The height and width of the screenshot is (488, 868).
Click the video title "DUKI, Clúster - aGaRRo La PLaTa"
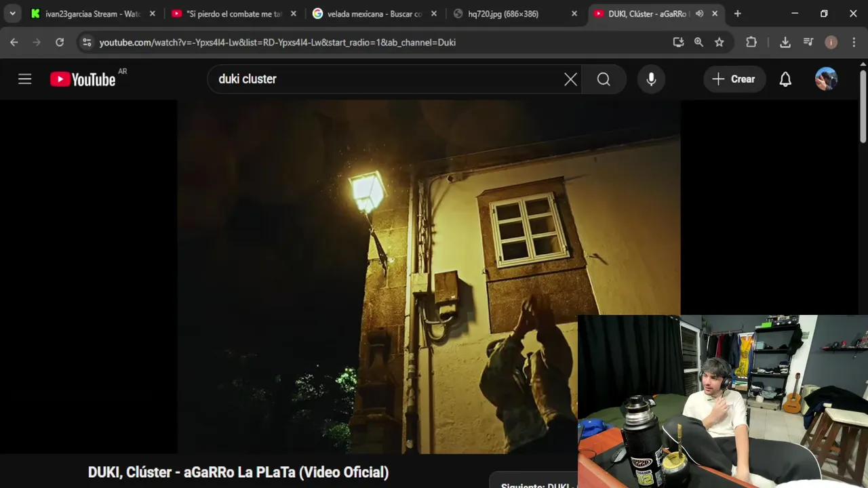pos(238,472)
